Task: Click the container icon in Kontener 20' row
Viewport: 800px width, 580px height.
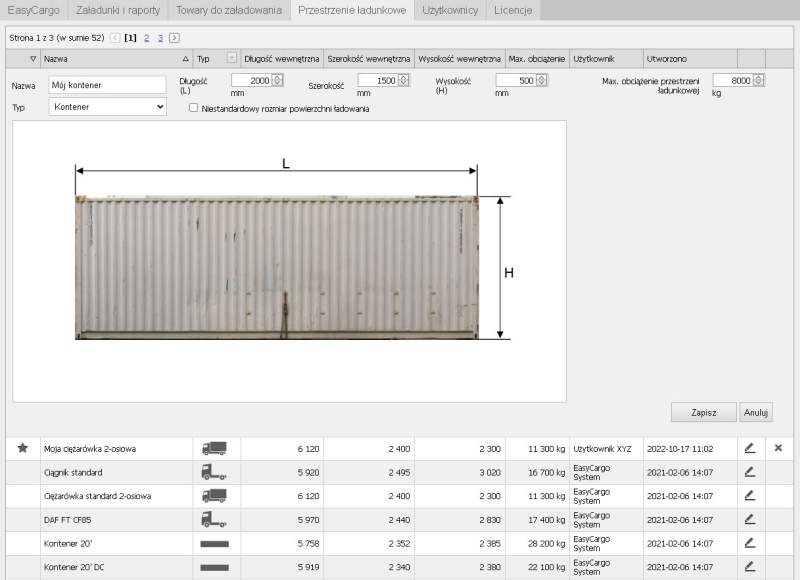Action: (x=214, y=544)
